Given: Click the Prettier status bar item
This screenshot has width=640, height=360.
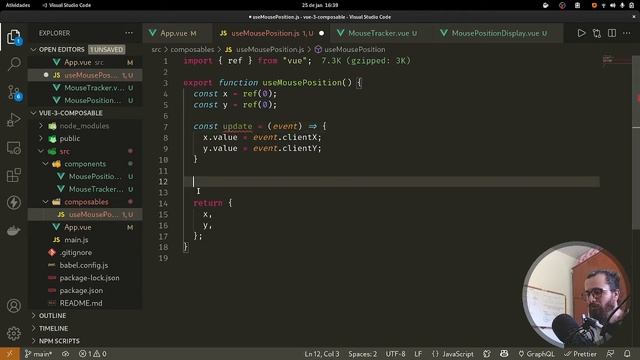Looking at the screenshot, I should pos(580,354).
